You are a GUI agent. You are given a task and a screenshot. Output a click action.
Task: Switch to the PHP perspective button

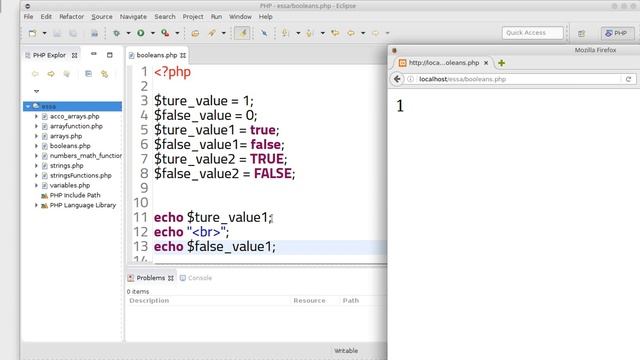(x=617, y=33)
